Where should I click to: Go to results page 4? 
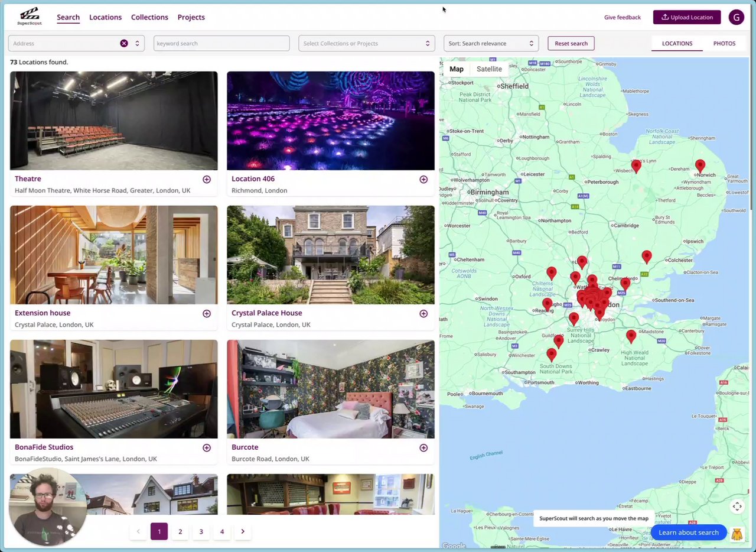point(222,531)
